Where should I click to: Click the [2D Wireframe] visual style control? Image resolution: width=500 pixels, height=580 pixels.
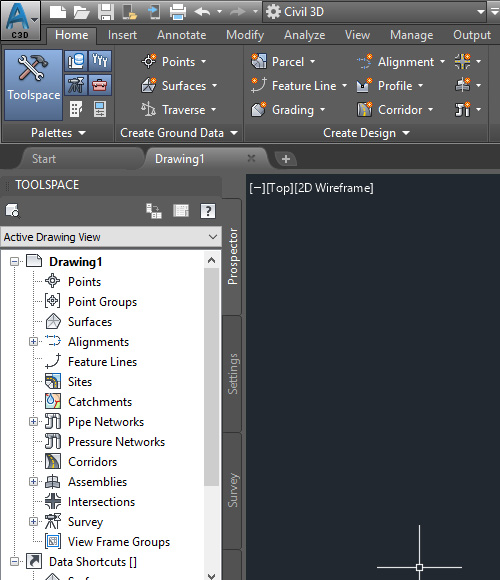click(334, 188)
